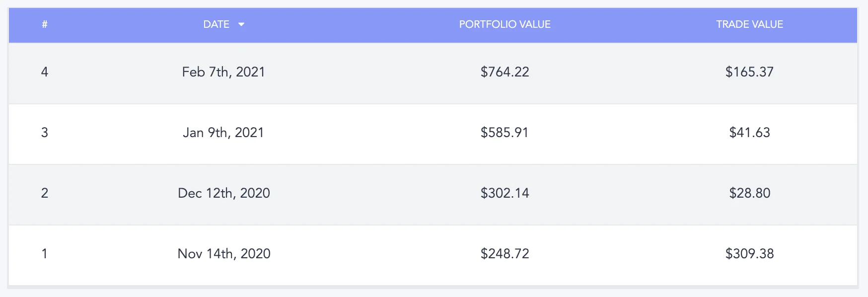Click the DATE sort arrow icon
This screenshot has width=868, height=297.
(241, 24)
